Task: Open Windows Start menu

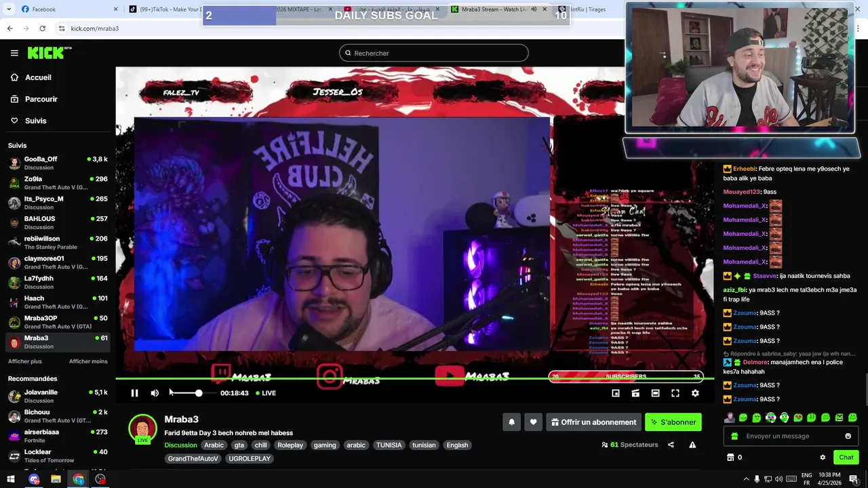Action: (11, 479)
